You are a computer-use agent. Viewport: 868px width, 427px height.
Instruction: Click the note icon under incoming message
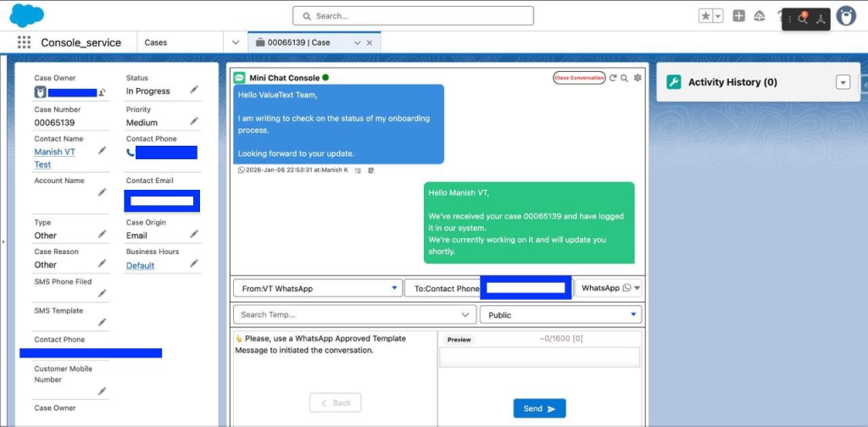point(371,170)
